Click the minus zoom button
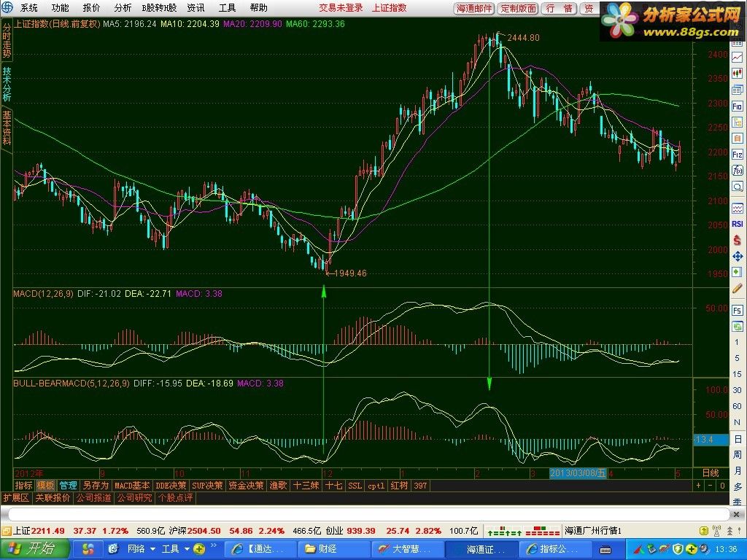747x560 pixels. click(711, 486)
